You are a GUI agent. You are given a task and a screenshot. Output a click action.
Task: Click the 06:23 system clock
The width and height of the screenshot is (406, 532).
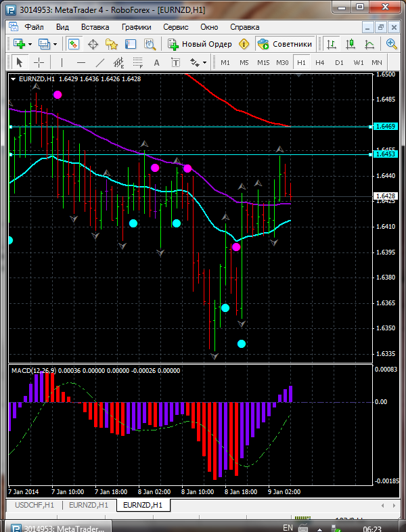372,529
